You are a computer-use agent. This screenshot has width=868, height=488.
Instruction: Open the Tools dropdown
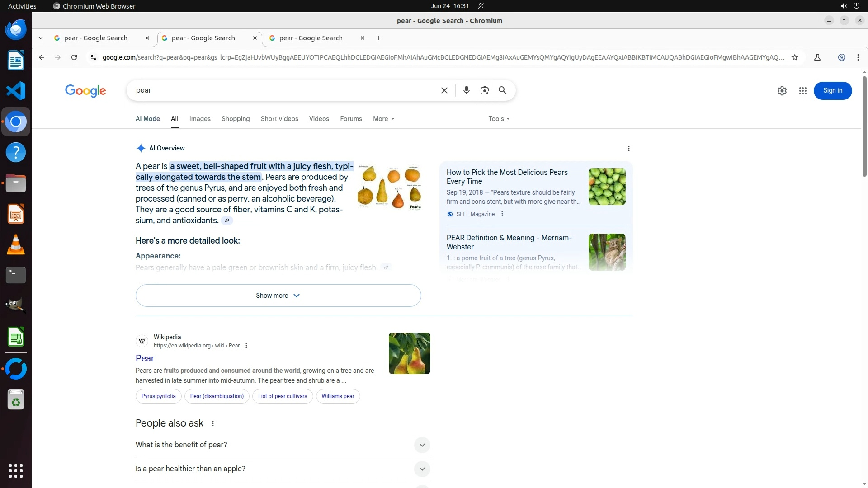coord(499,119)
